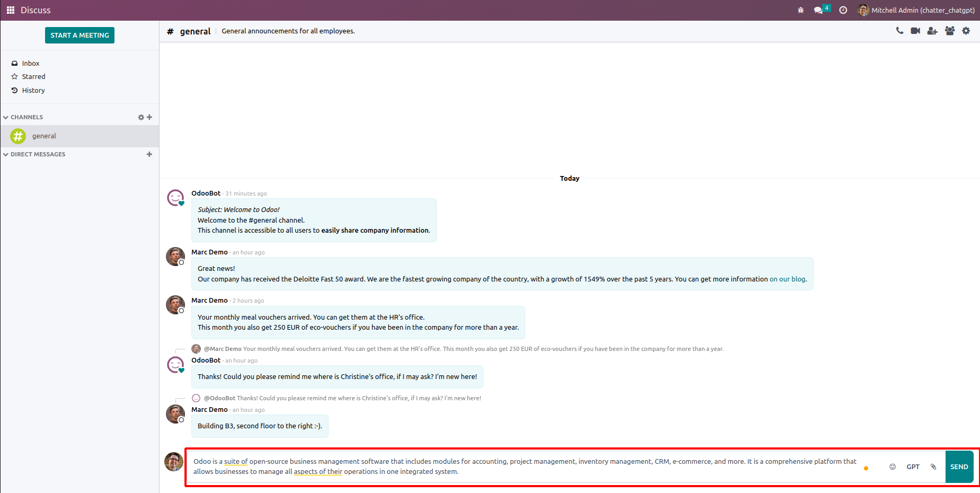
Task: Click the SEND button
Action: click(x=959, y=467)
